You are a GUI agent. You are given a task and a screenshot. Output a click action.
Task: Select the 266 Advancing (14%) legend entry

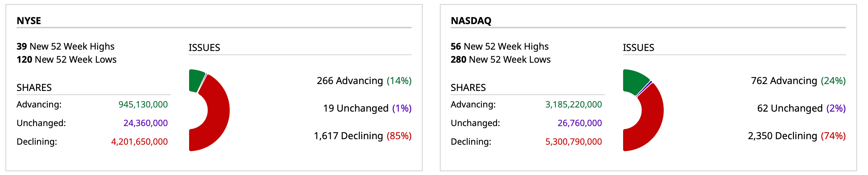pyautogui.click(x=364, y=81)
